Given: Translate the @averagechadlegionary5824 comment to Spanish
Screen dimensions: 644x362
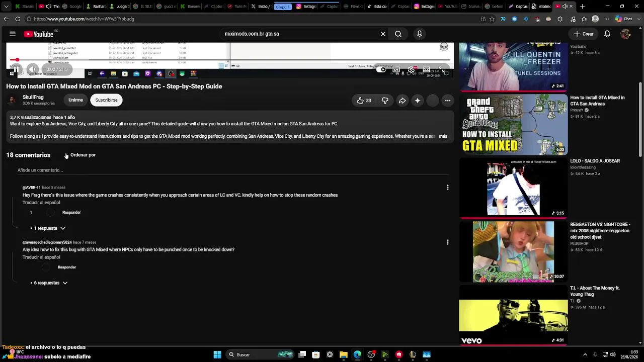Looking at the screenshot, I should 41,257.
